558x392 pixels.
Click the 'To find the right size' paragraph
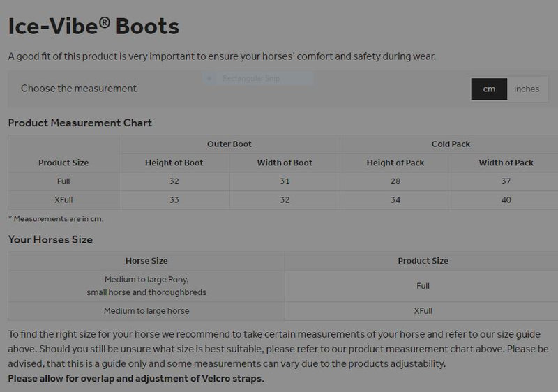tap(278, 349)
